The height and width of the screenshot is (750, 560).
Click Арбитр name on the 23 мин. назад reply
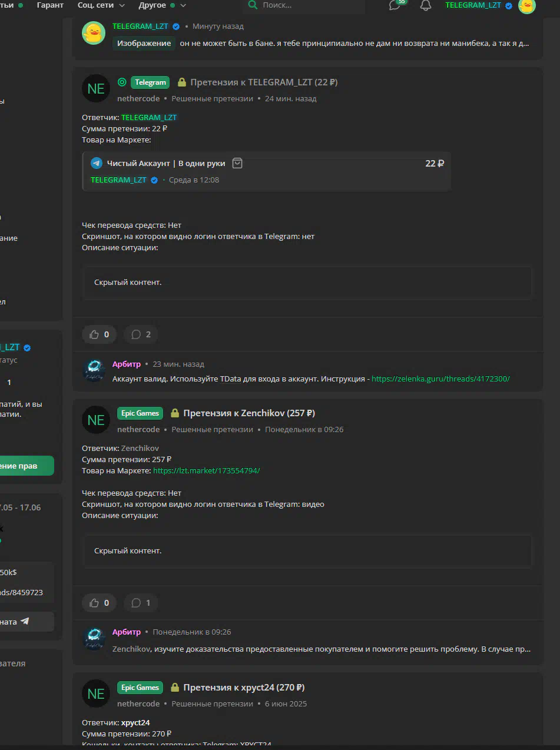[127, 364]
